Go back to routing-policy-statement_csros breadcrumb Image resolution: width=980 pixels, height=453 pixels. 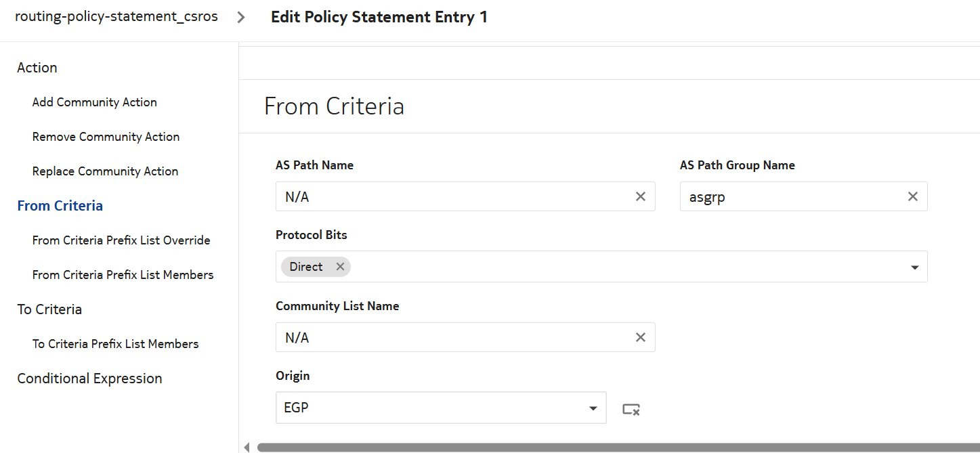tap(116, 17)
